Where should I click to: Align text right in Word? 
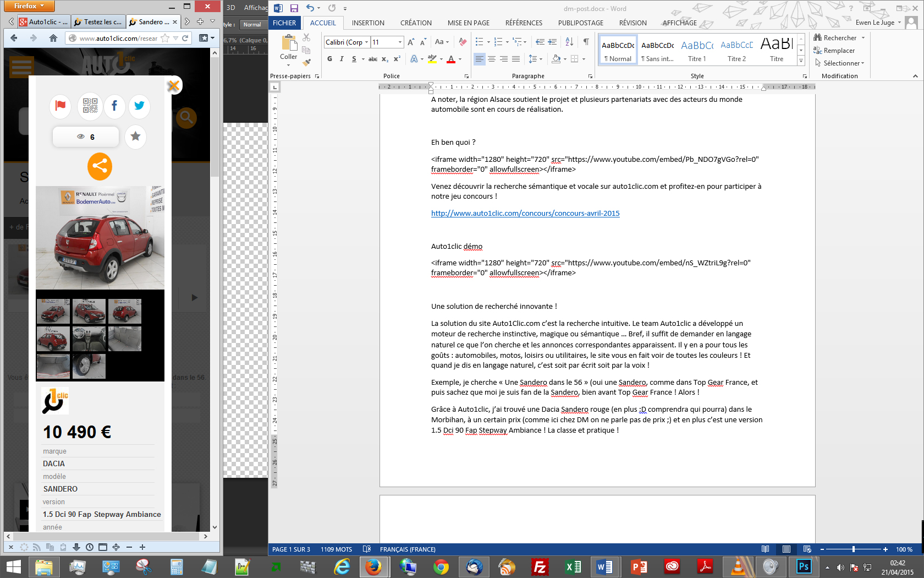click(x=504, y=59)
